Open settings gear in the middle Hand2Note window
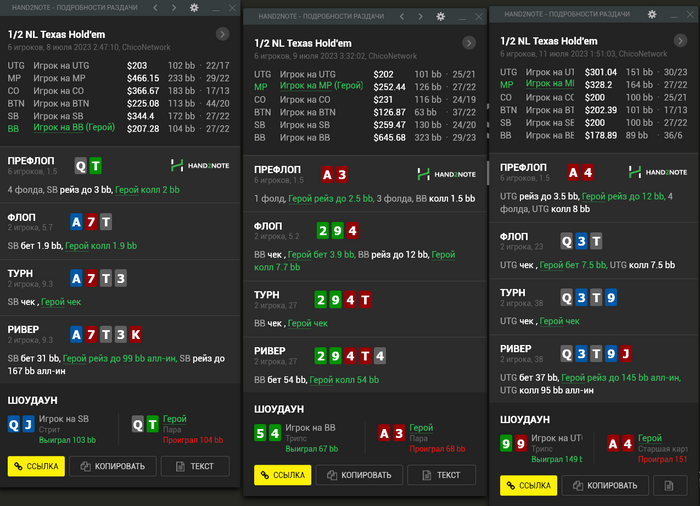This screenshot has height=506, width=700. click(x=441, y=17)
